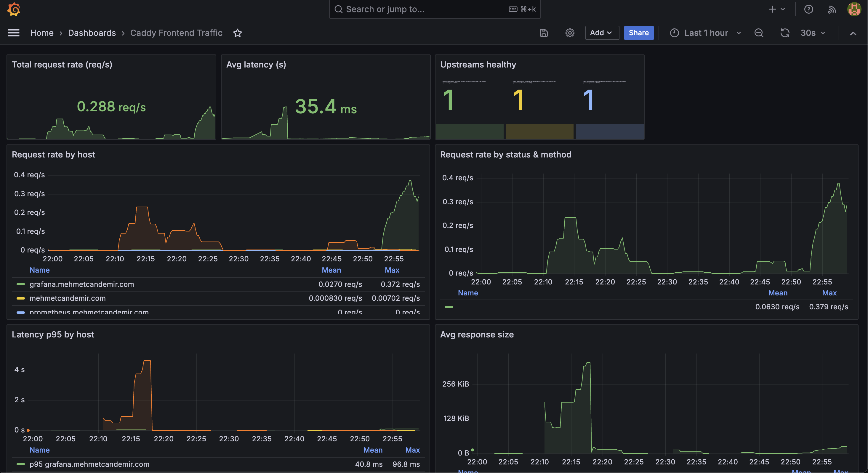Zoom out the time range with the magnifier icon
The image size is (868, 473).
(758, 33)
